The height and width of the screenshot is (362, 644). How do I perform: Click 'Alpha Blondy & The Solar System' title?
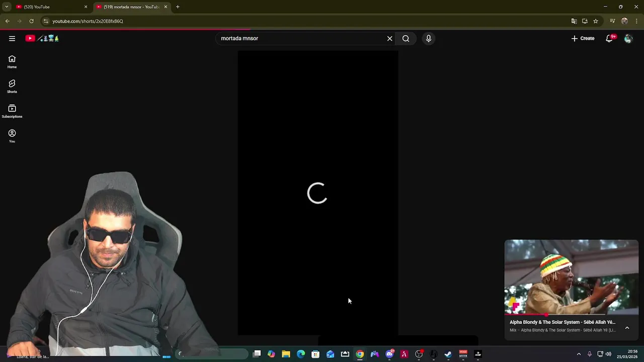(x=562, y=322)
